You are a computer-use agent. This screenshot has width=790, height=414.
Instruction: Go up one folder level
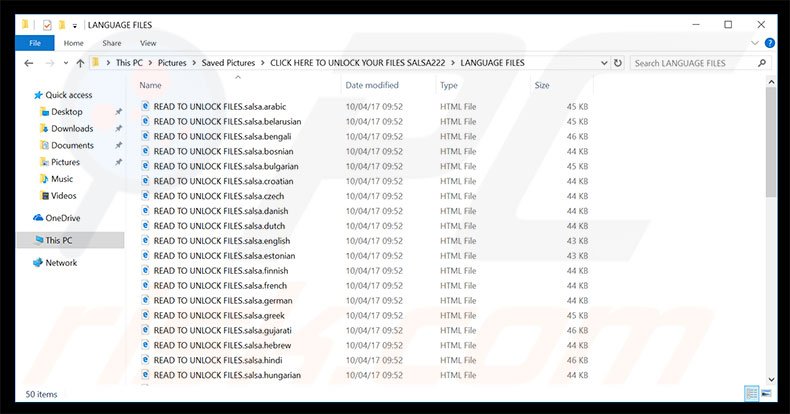(x=79, y=62)
